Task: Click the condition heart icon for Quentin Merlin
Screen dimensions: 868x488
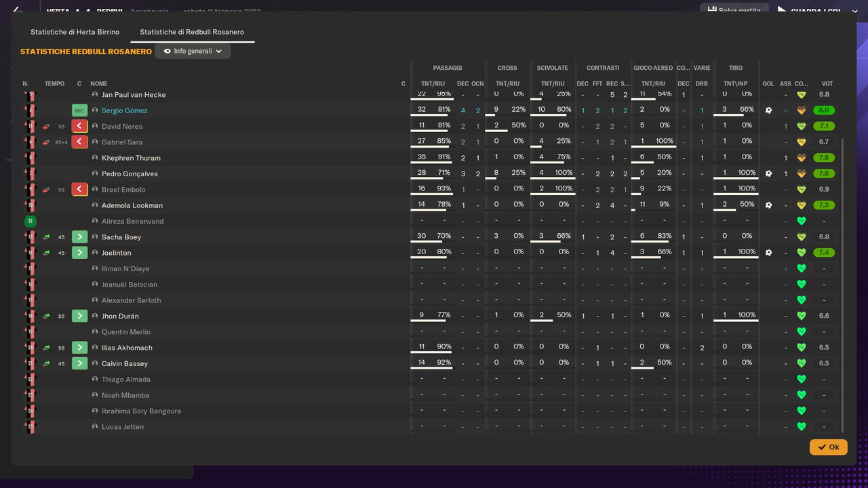Action: coord(802,331)
